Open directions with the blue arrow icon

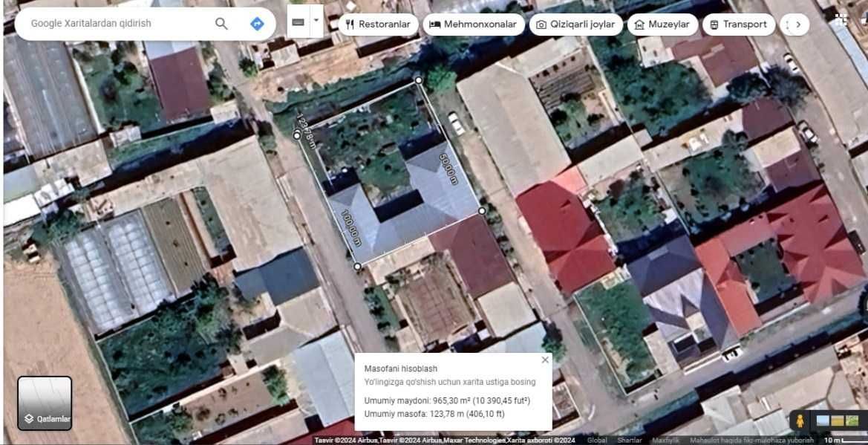click(x=257, y=24)
